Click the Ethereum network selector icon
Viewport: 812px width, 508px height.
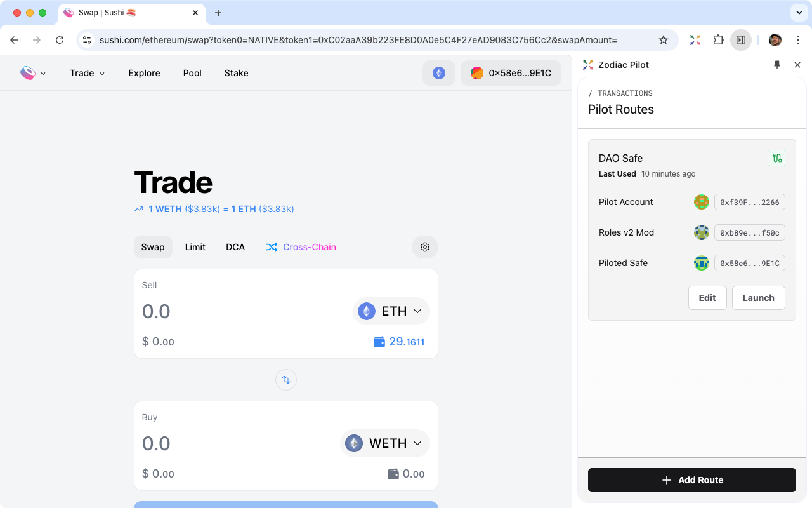pos(439,73)
